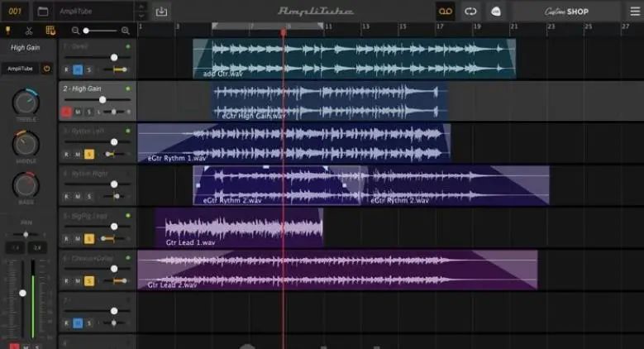
Task: Toggle the yellow solo on track 3
Action: pos(88,154)
